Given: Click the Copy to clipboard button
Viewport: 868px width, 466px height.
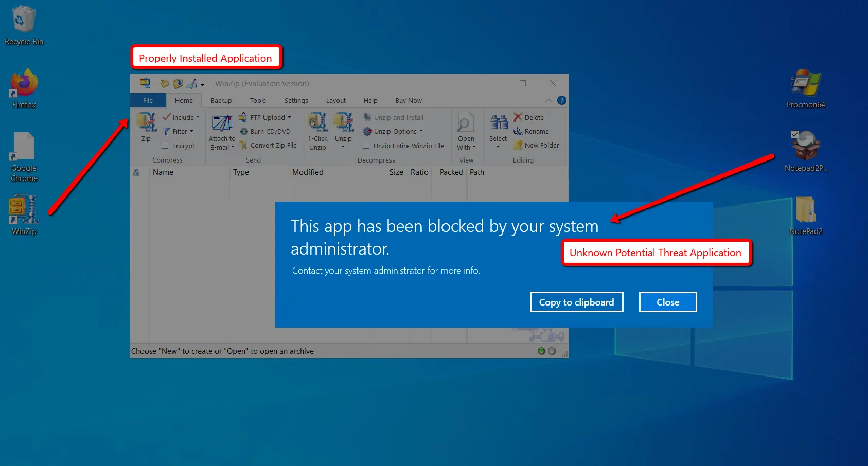Looking at the screenshot, I should click(x=576, y=302).
